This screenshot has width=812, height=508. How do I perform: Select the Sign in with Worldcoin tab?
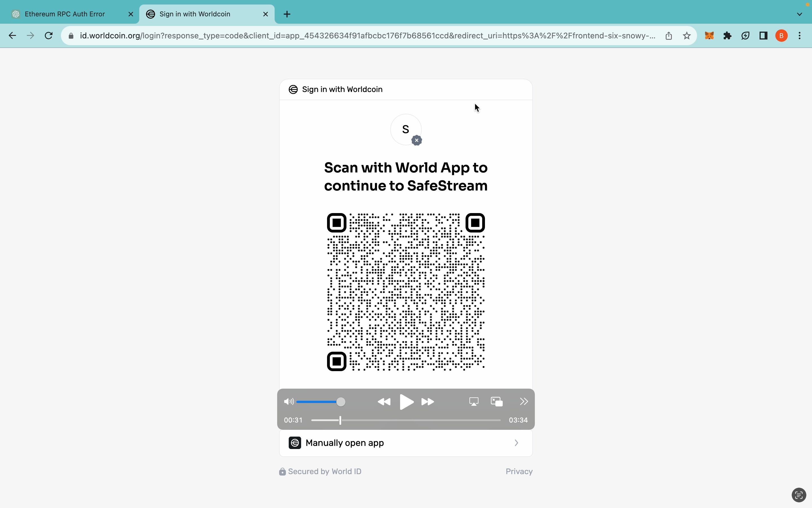[207, 14]
